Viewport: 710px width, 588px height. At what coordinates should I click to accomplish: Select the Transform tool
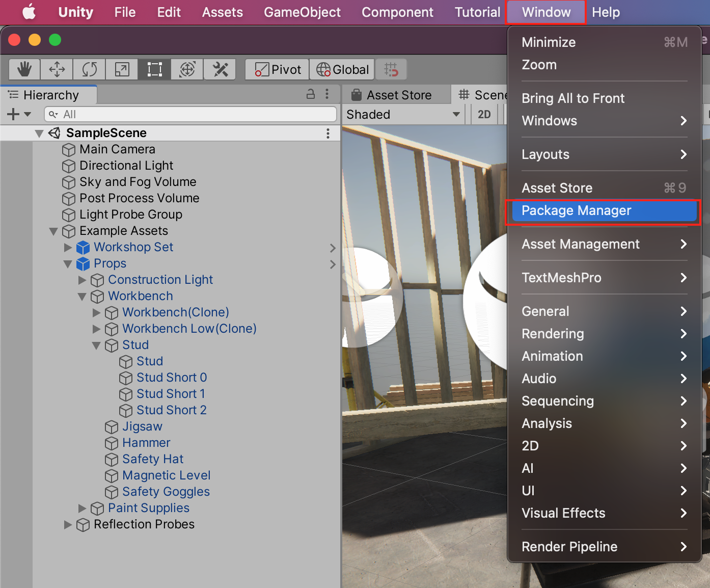pos(187,69)
